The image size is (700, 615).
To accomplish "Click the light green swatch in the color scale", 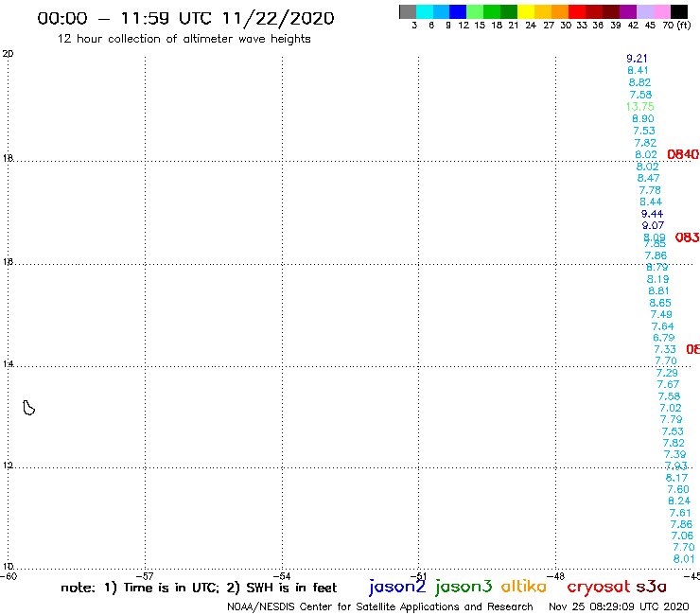I will tap(475, 11).
